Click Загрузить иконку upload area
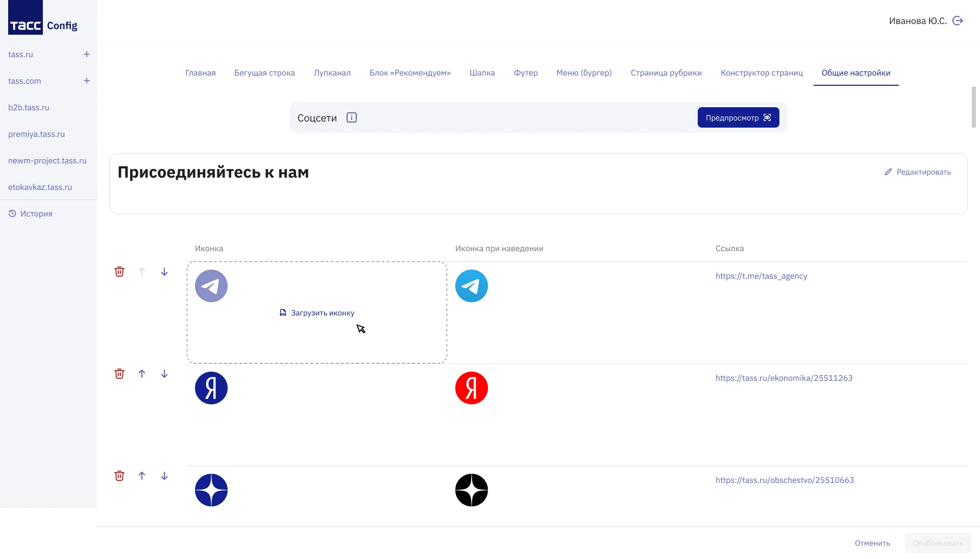 pos(317,312)
